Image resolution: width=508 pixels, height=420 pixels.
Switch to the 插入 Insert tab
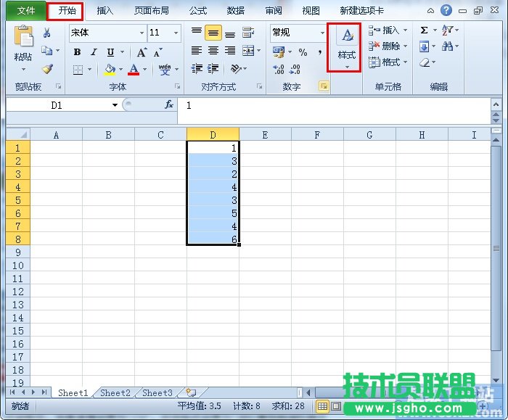coord(105,11)
